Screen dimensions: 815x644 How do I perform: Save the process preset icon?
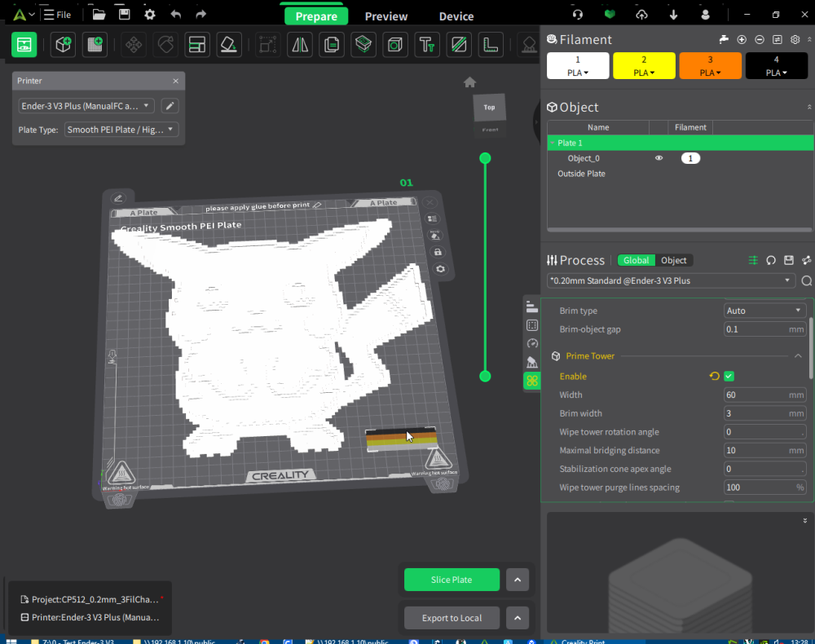[x=788, y=260]
